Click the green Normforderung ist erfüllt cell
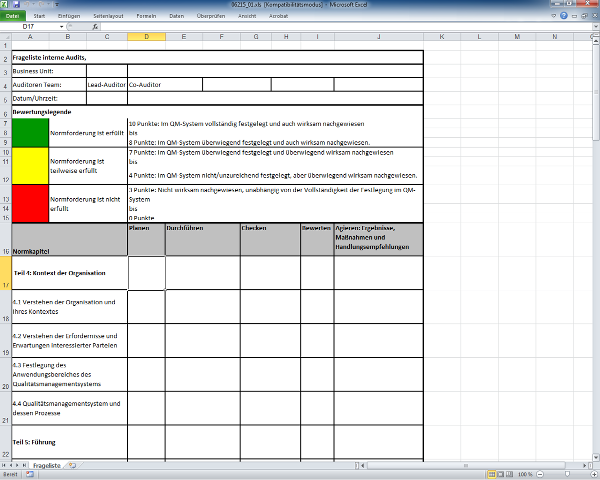 (x=29, y=132)
